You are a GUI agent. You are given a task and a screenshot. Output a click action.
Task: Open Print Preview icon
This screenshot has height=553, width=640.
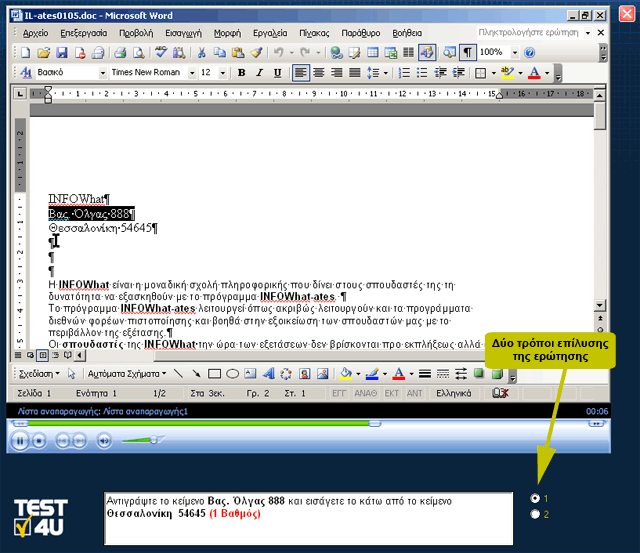139,53
